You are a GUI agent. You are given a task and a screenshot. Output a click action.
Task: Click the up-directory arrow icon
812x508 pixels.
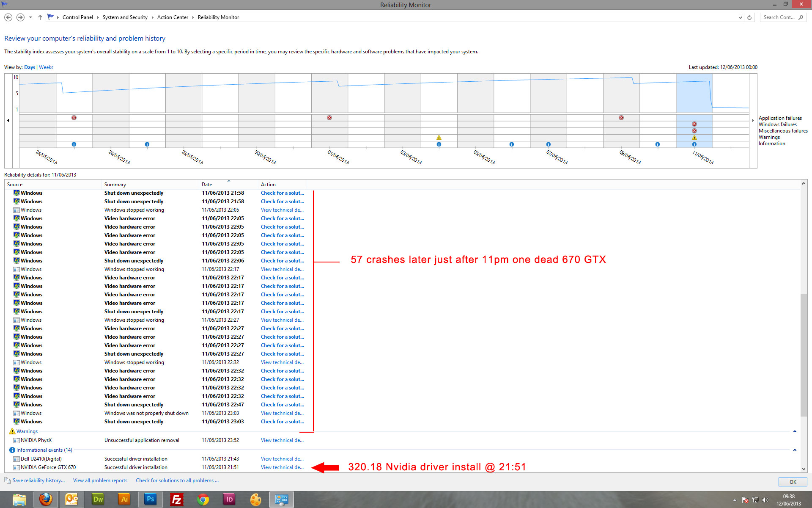[x=40, y=17]
